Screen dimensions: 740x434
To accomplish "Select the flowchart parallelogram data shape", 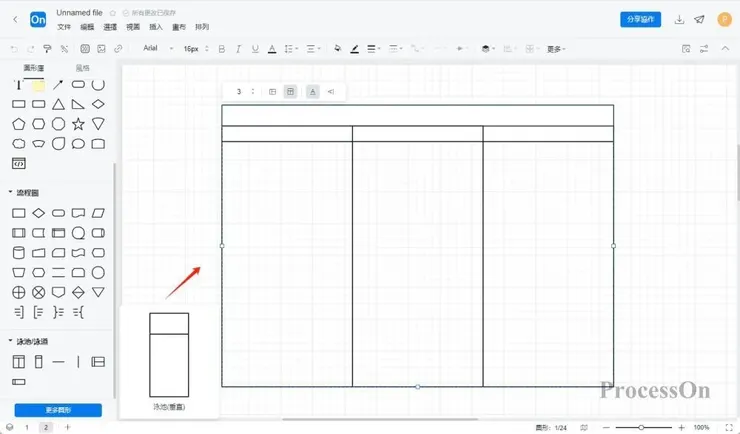I will [x=98, y=213].
